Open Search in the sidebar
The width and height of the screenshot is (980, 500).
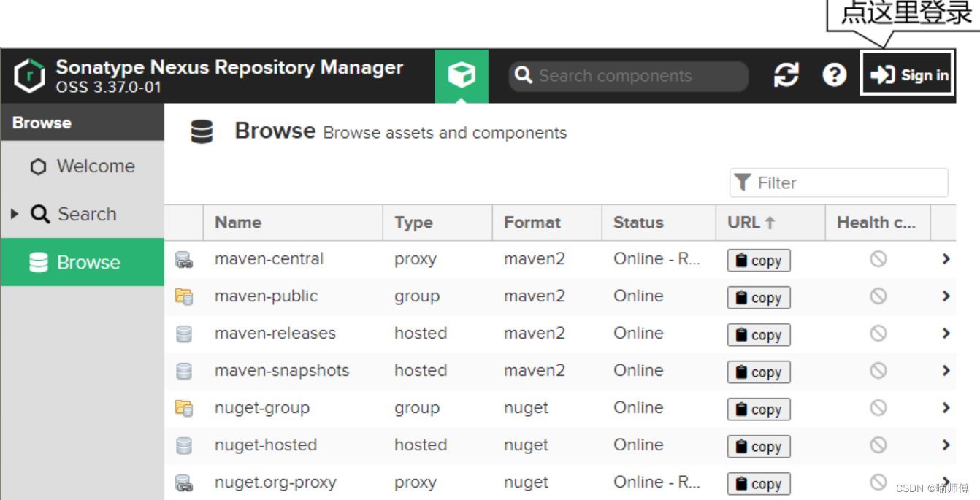83,214
